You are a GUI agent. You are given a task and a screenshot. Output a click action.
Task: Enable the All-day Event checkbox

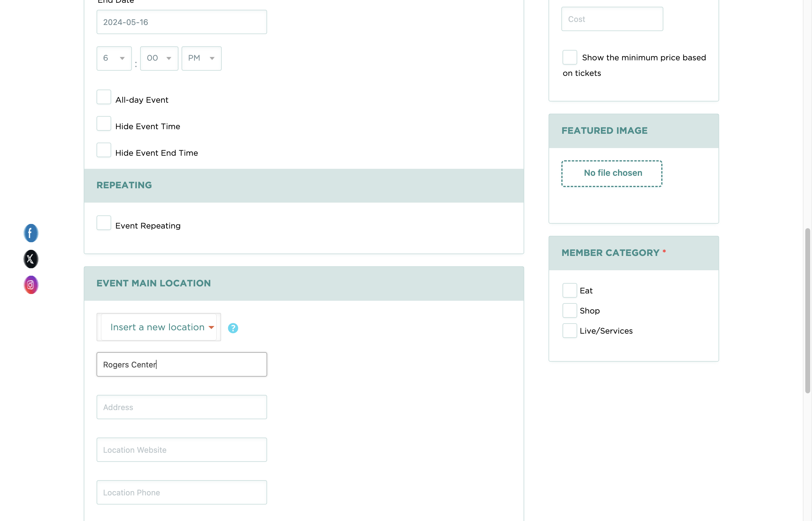104,97
